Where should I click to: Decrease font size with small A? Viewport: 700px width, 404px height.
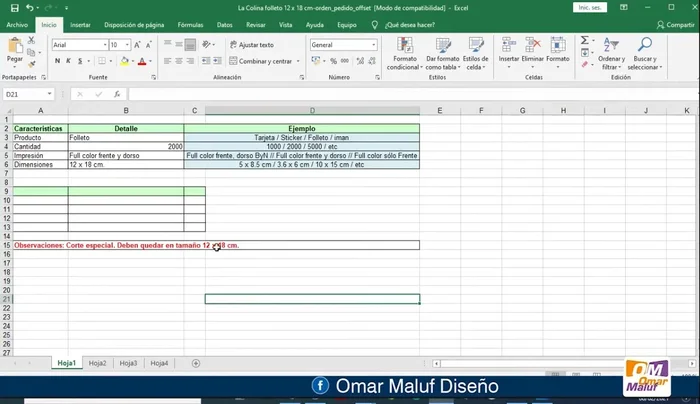149,45
